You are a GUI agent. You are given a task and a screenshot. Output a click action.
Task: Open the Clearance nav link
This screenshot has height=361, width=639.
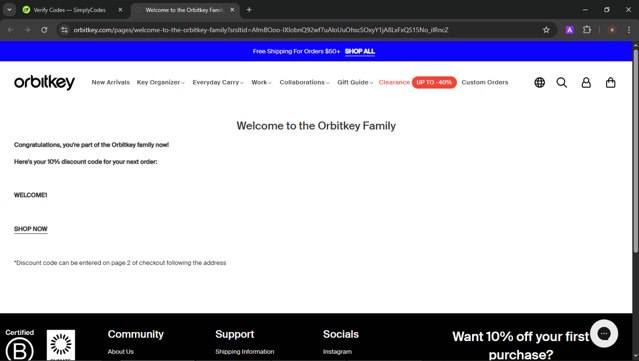tap(394, 82)
